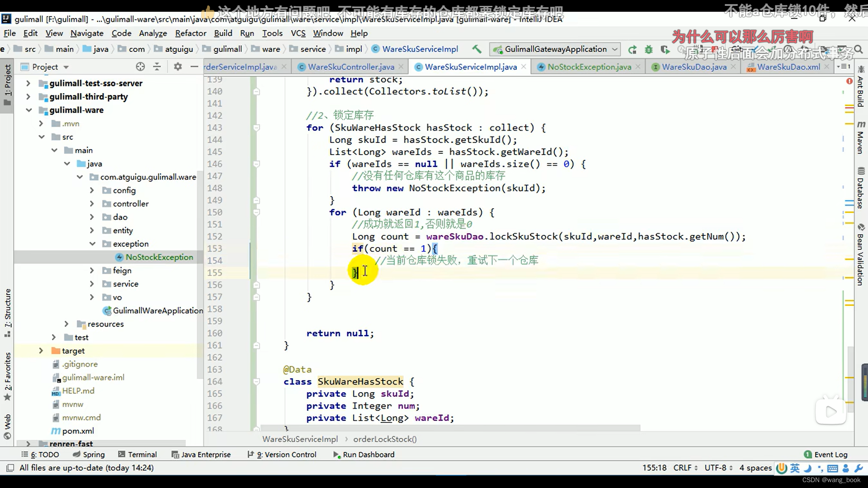This screenshot has height=488, width=868.
Task: Expand the feign package folder
Action: point(92,271)
